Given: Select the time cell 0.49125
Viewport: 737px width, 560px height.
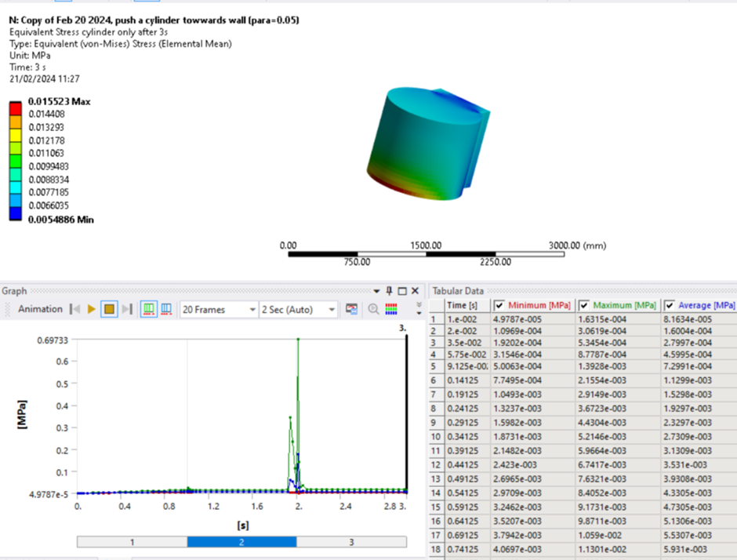Looking at the screenshot, I should [x=467, y=479].
